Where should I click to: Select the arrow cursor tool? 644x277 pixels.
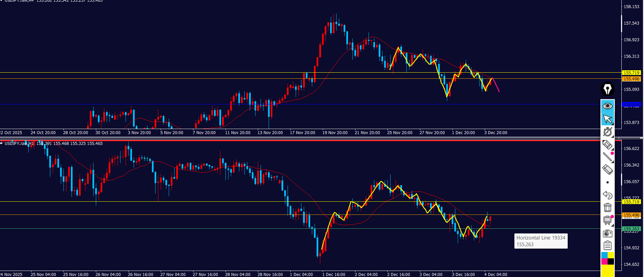click(x=608, y=119)
